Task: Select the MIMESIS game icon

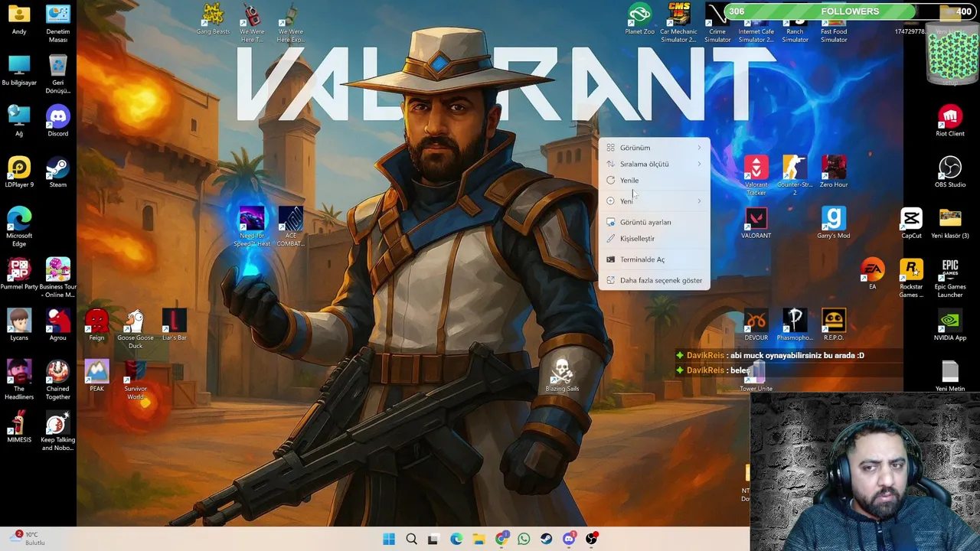Action: pos(19,428)
